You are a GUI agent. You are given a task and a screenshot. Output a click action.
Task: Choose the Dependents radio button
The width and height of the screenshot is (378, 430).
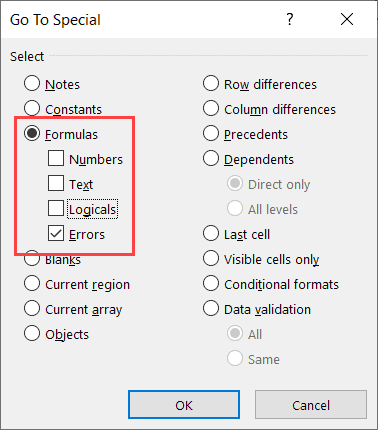click(211, 158)
